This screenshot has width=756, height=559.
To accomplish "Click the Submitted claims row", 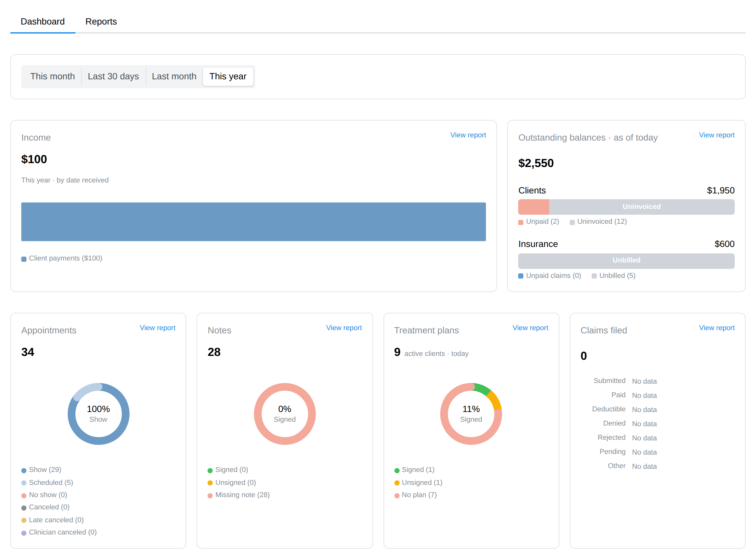I will 625,381.
